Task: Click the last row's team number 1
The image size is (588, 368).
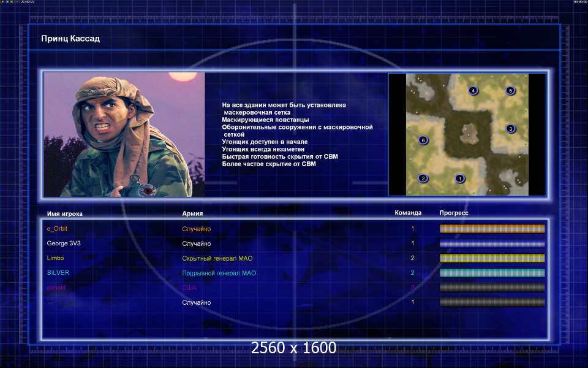Action: coord(412,302)
